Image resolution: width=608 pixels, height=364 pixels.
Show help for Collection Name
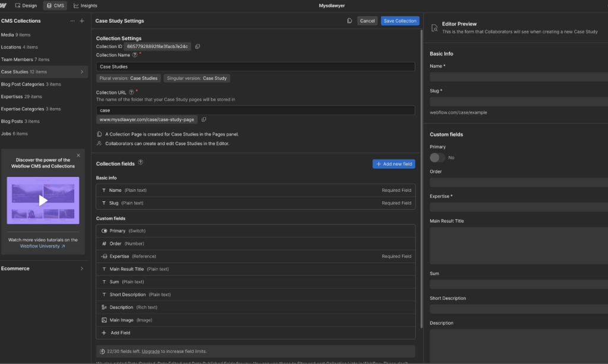click(x=135, y=55)
